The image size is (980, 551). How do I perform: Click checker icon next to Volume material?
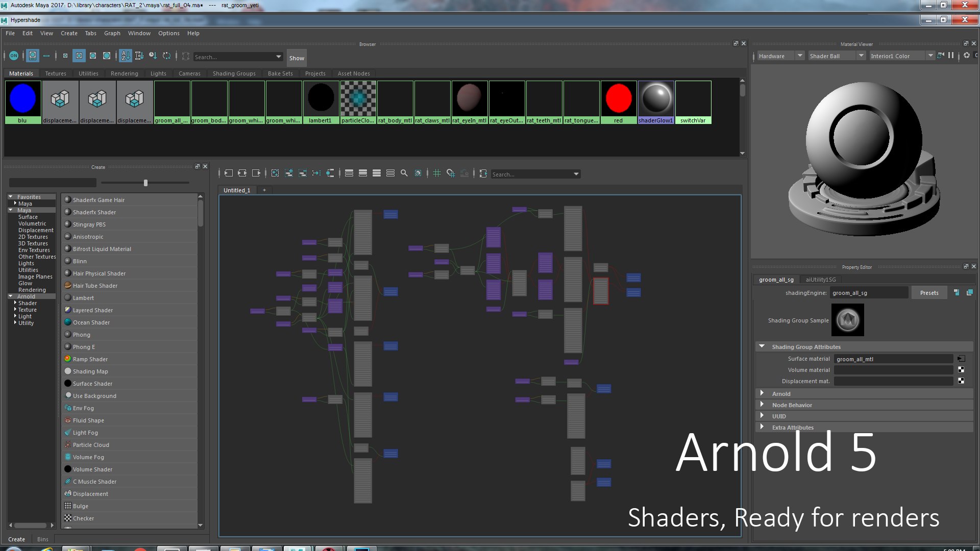tap(961, 370)
